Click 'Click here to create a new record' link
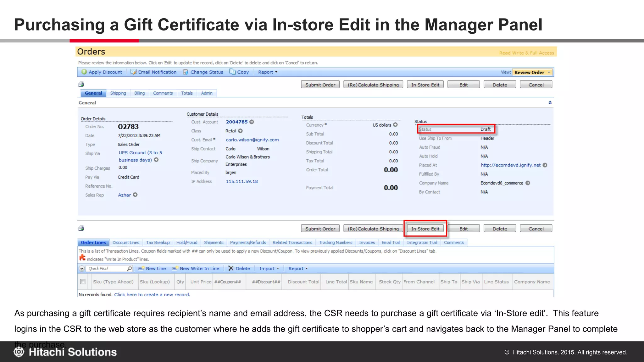The height and width of the screenshot is (362, 644). click(152, 294)
